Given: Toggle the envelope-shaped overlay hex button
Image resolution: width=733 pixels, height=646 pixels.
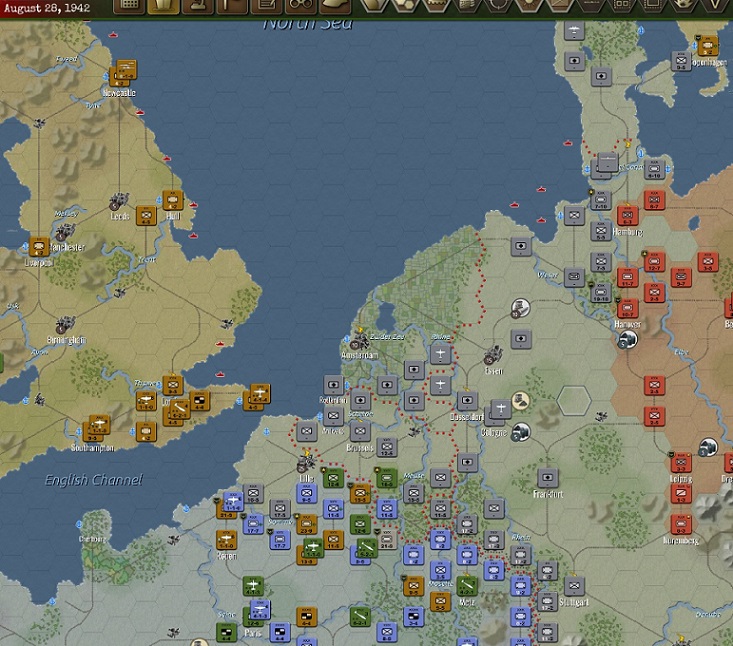Looking at the screenshot, I should click(x=559, y=5).
